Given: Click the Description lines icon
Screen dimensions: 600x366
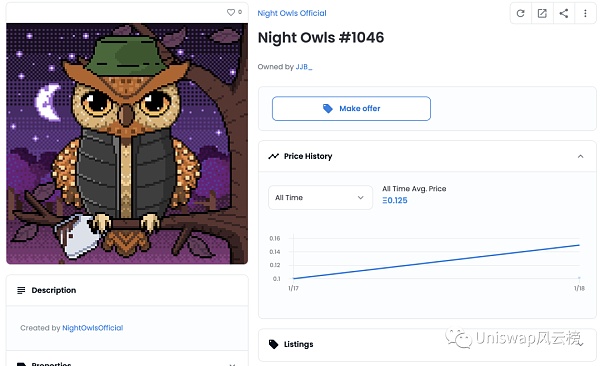Looking at the screenshot, I should click(21, 290).
